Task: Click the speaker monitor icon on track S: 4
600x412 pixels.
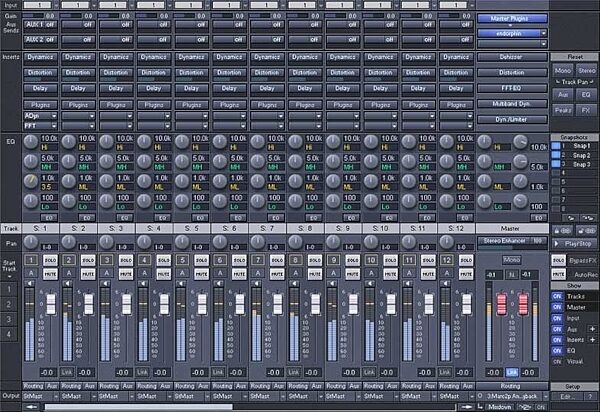Action: click(143, 283)
